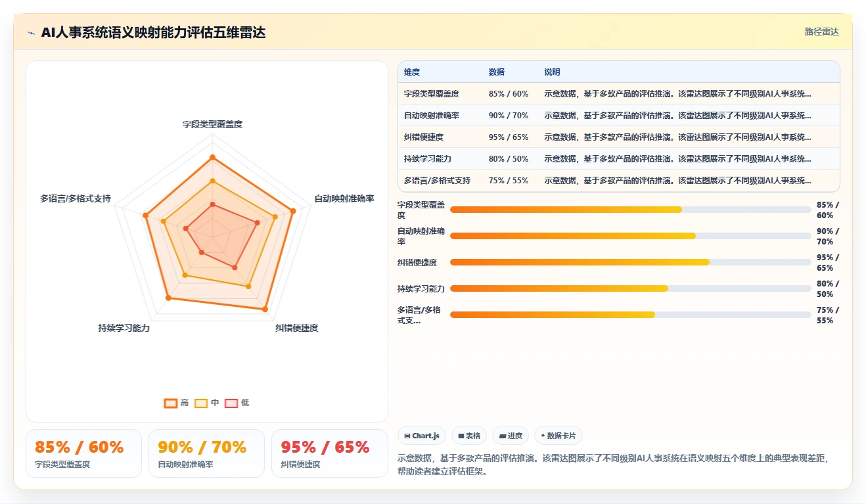Click the 75% / 55% table cell
866x504 pixels.
coord(509,181)
